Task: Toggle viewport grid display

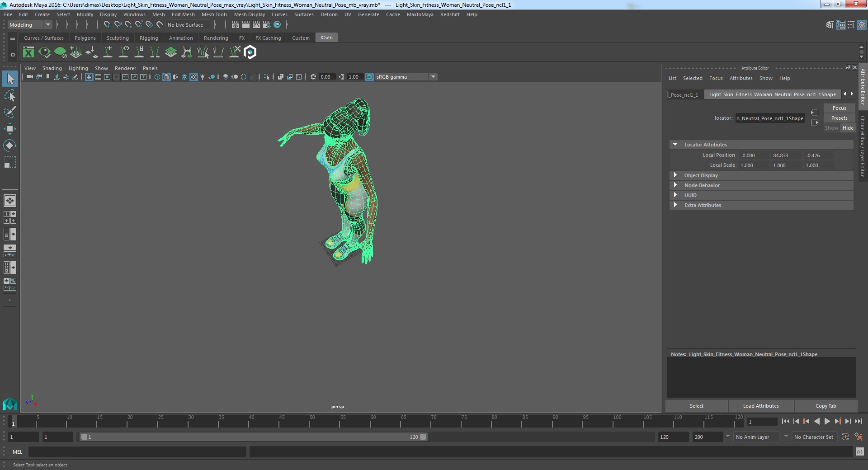Action: (89, 77)
